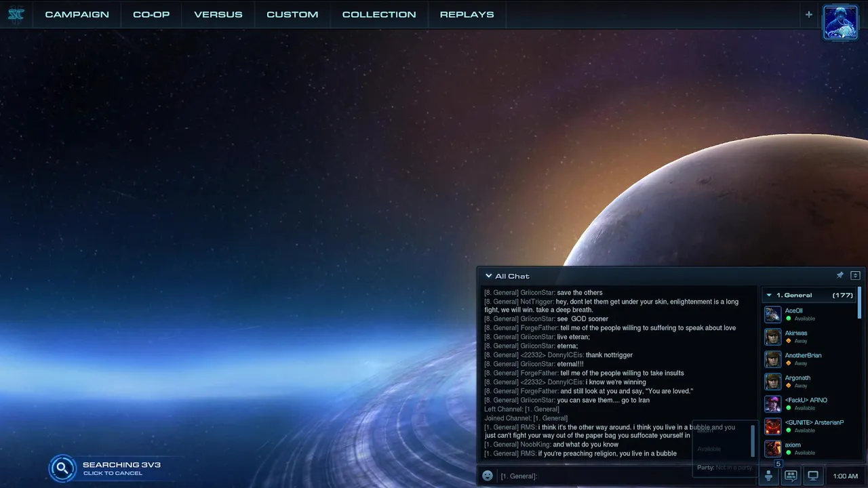Focus the [1. General] chat input
The width and height of the screenshot is (868, 488).
click(593, 476)
